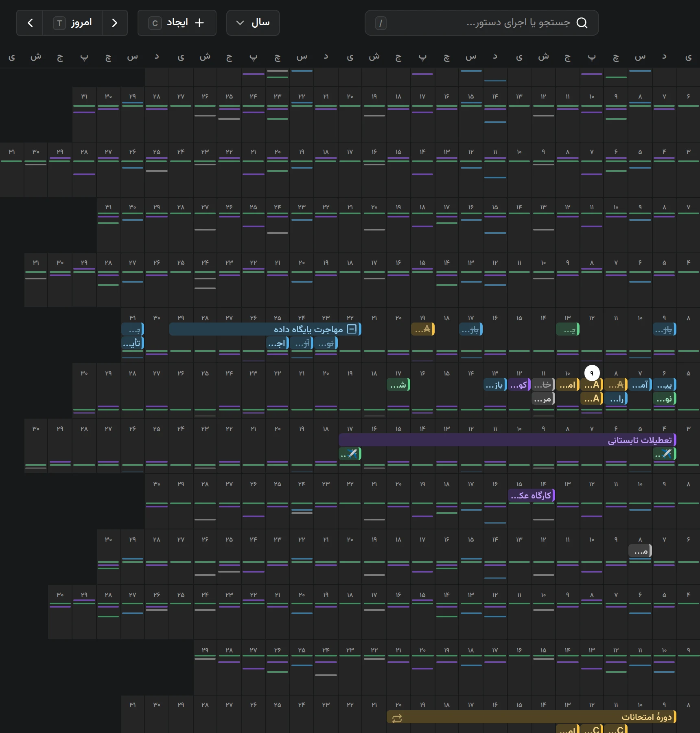Click the magnifier icon in the search bar
This screenshot has height=733, width=700.
pyautogui.click(x=582, y=23)
